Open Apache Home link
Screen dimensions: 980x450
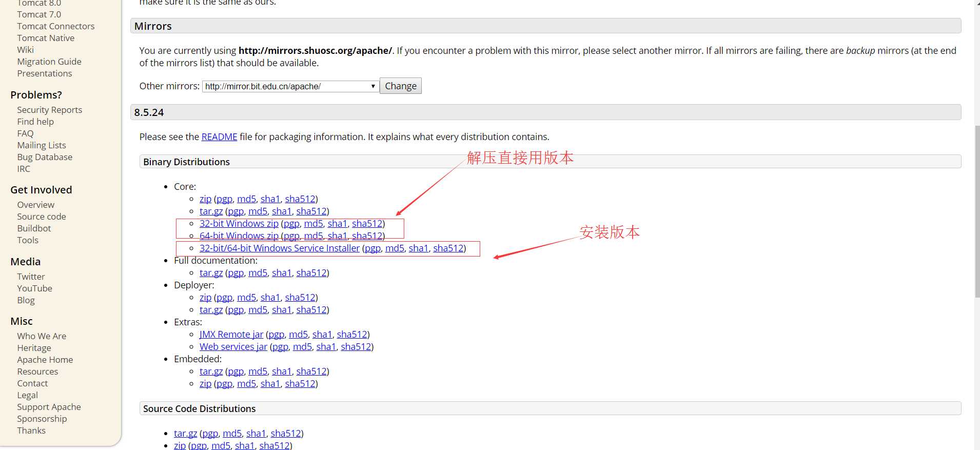click(x=45, y=360)
